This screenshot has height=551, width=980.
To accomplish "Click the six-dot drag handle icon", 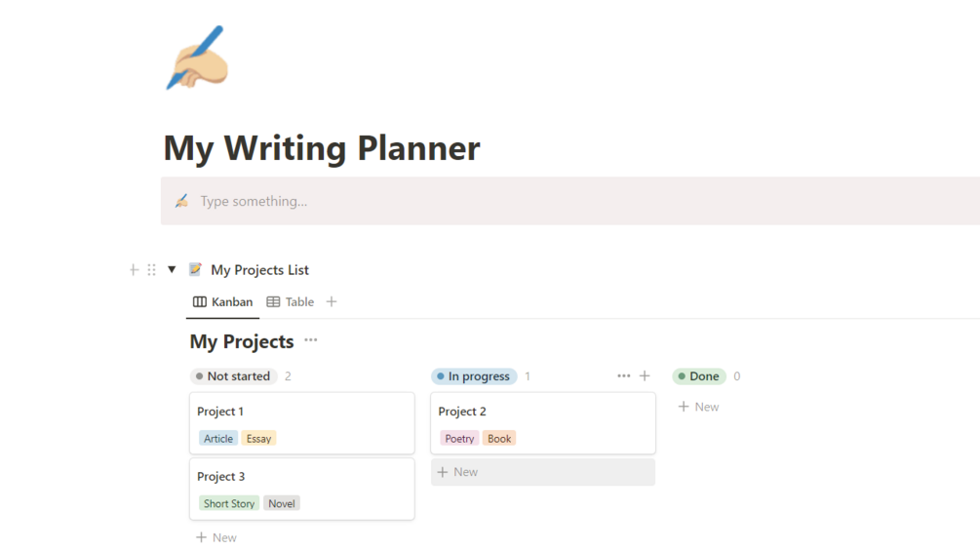I will [x=151, y=270].
